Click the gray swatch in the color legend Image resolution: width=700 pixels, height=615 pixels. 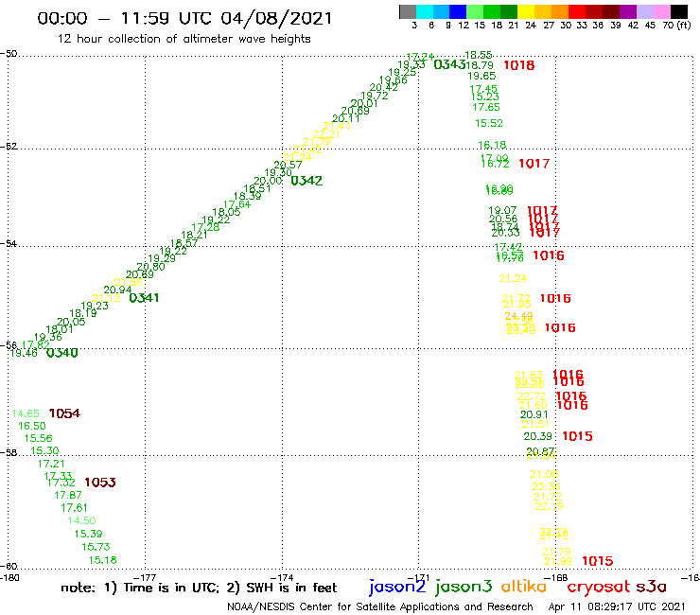408,12
